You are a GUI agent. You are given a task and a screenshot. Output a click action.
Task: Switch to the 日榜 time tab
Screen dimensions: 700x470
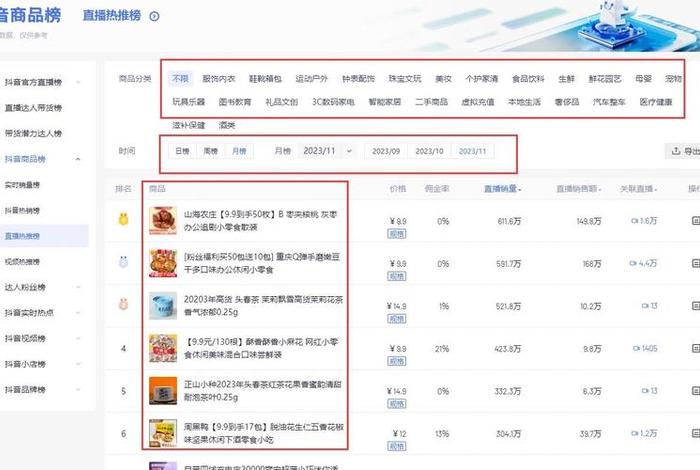182,151
